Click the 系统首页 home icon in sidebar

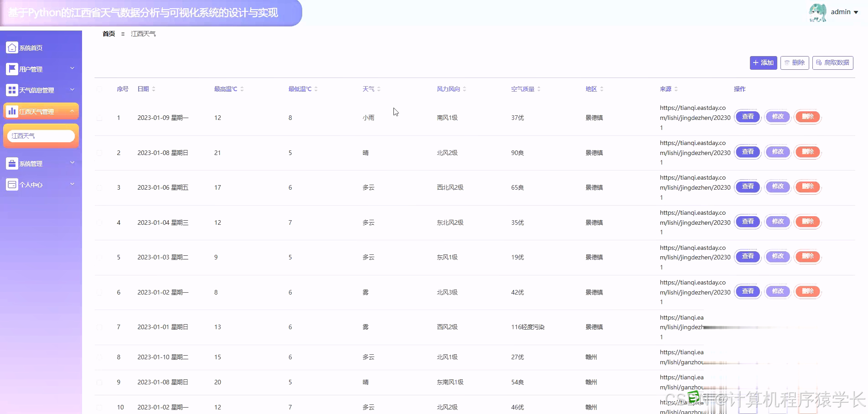(11, 47)
